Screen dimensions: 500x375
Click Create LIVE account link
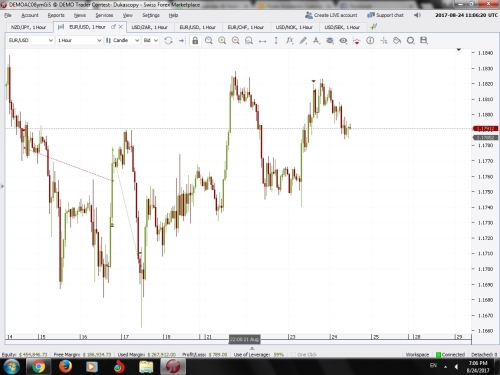[x=331, y=15]
